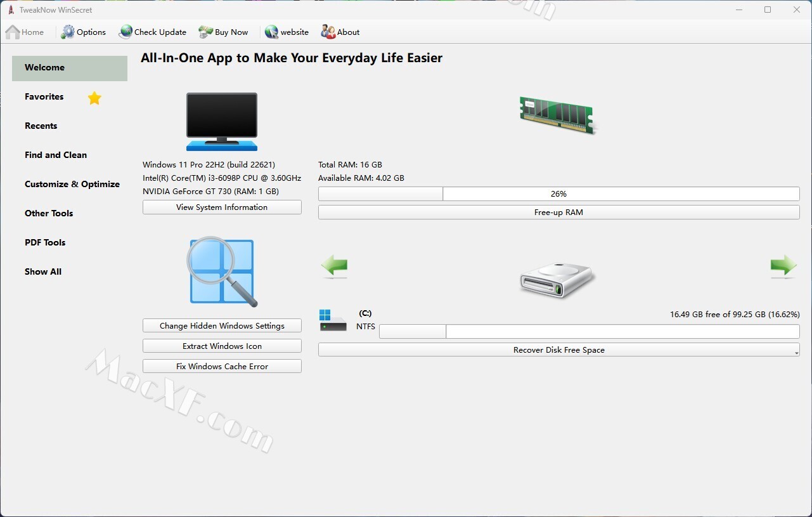Click the Free-up RAM button
812x517 pixels.
click(x=558, y=213)
